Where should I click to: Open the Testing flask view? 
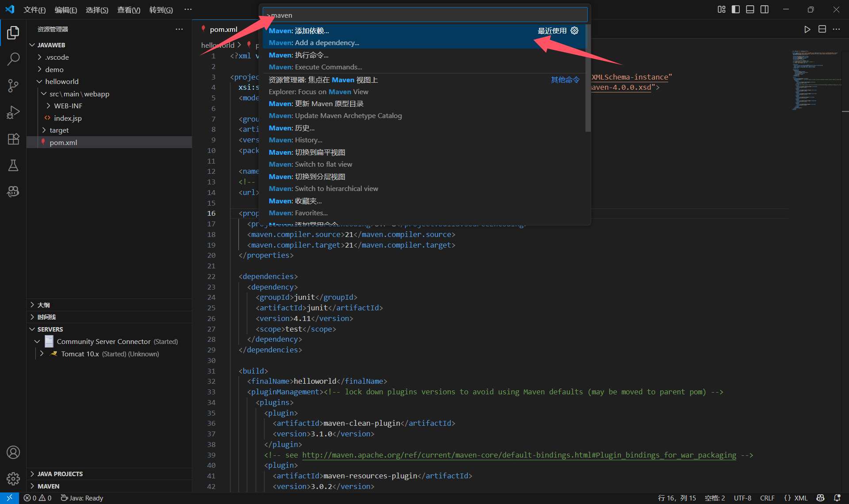(13, 165)
